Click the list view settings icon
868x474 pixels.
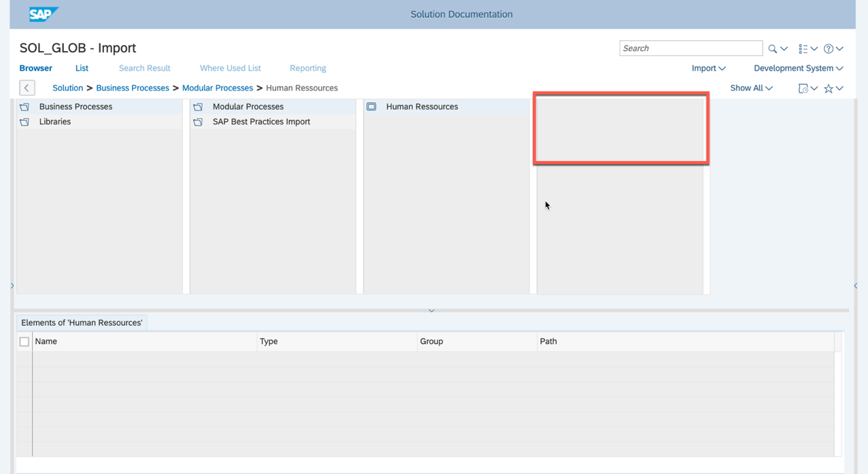pos(804,48)
